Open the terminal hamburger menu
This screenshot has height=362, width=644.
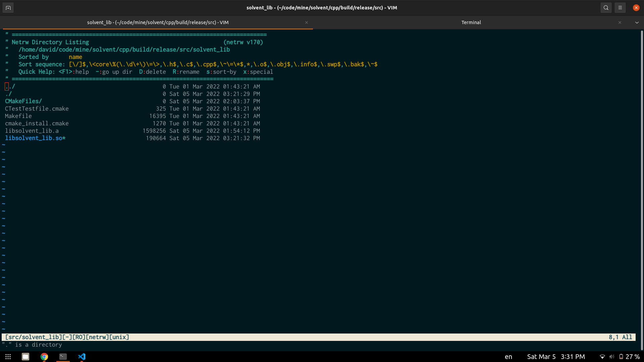pyautogui.click(x=621, y=7)
